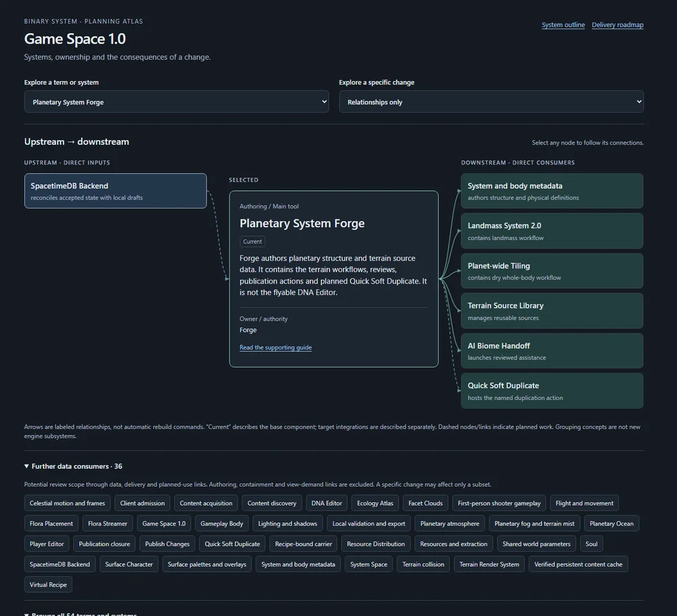Collapse the Further data consumers section
This screenshot has height=616, width=677.
(x=73, y=466)
